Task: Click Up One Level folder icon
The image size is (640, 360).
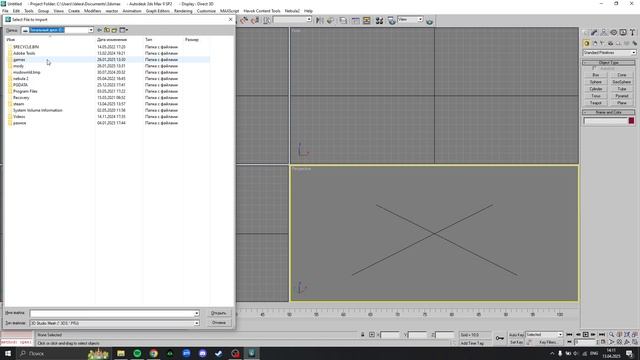Action: pos(107,30)
